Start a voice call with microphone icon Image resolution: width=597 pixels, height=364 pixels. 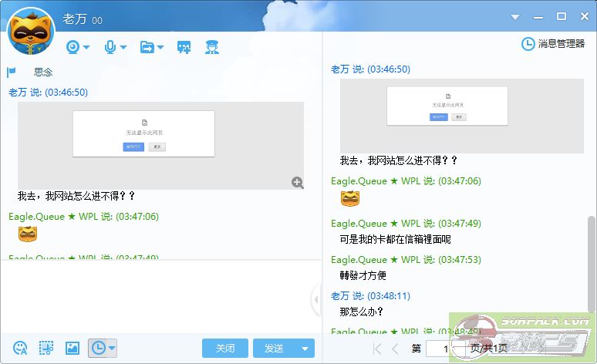(110, 47)
